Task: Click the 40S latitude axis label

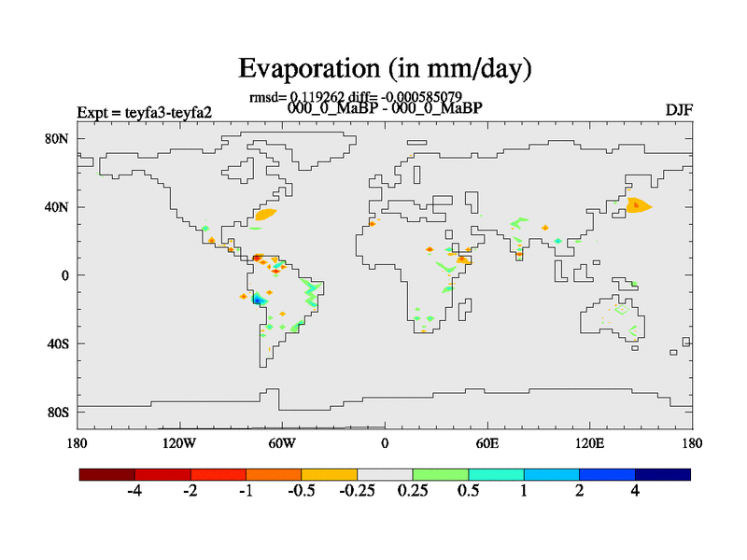Action: click(57, 343)
